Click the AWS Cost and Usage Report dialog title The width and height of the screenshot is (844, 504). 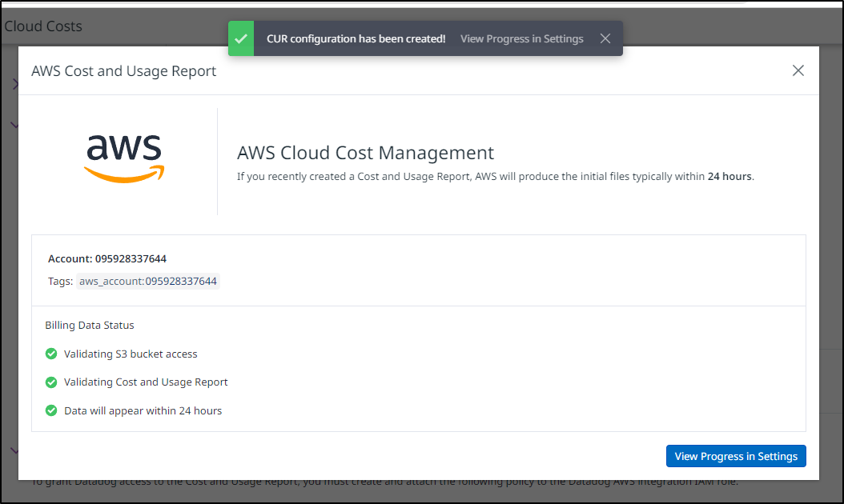point(124,71)
